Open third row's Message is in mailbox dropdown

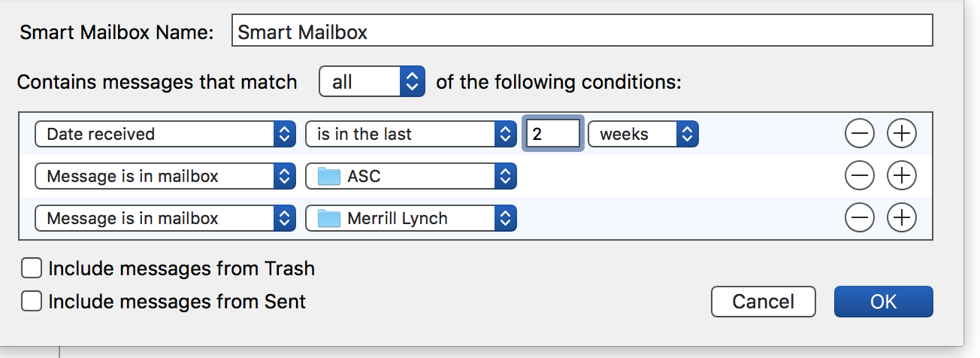(165, 219)
